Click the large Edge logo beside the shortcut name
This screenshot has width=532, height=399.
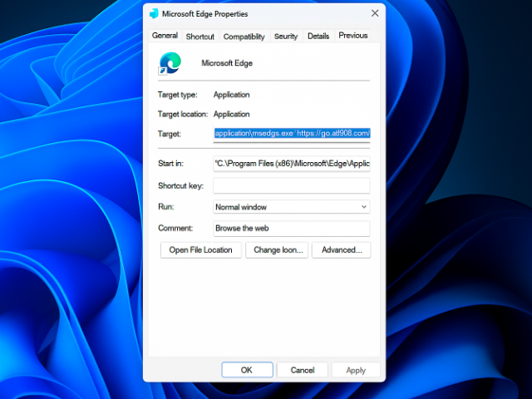pos(170,63)
